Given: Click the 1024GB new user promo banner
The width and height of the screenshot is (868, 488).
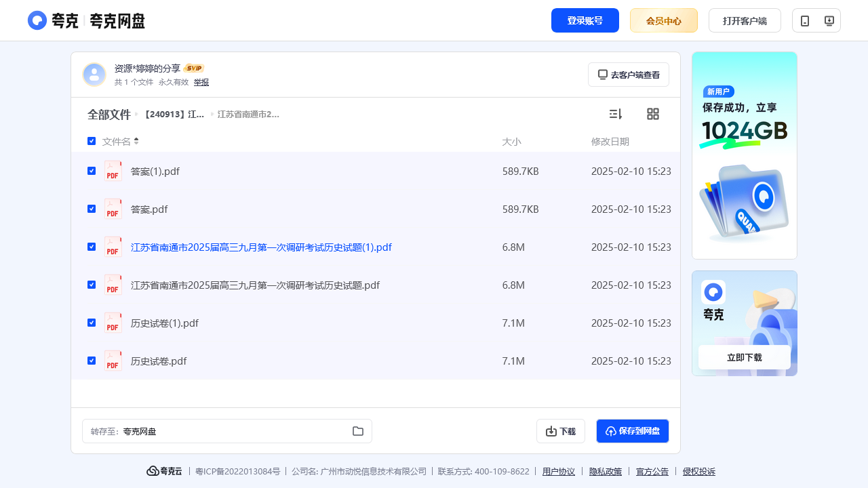Looking at the screenshot, I should coord(745,155).
